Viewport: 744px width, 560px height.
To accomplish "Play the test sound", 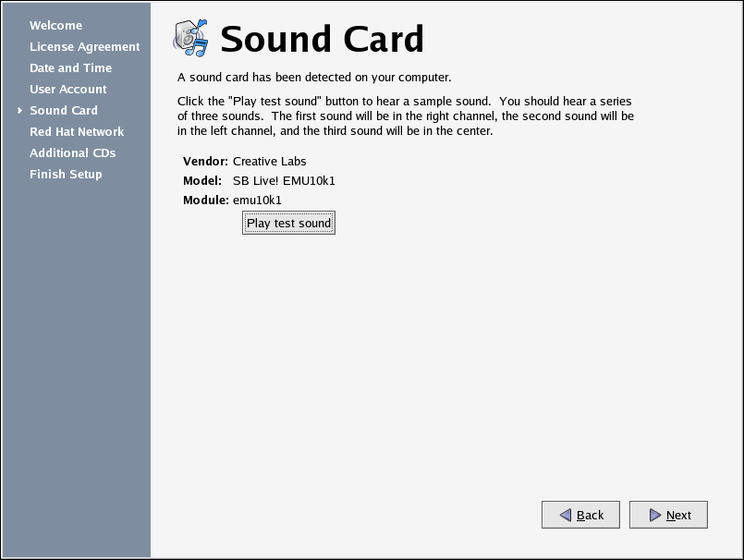I will tap(288, 223).
